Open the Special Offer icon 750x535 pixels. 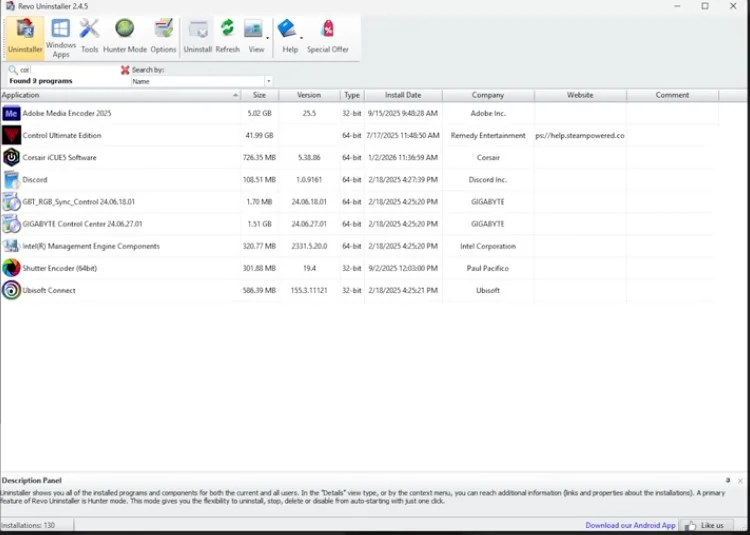327,36
